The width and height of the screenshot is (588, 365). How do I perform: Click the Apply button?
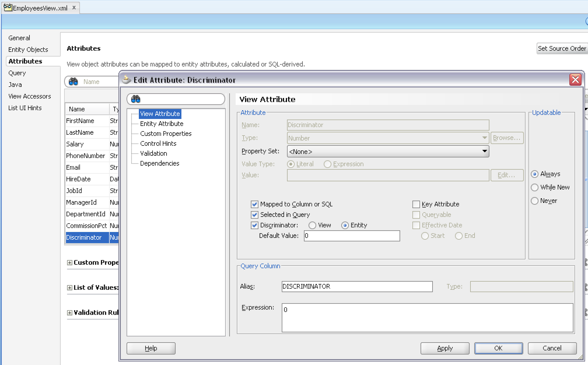(x=445, y=348)
